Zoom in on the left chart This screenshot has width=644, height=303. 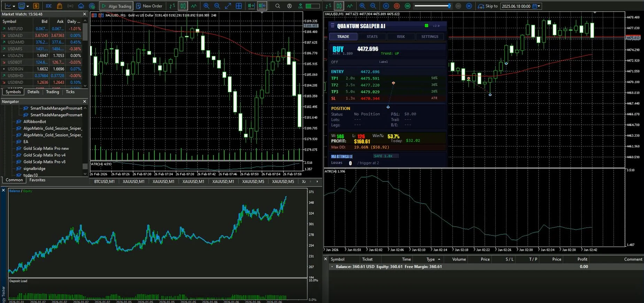tap(206, 6)
